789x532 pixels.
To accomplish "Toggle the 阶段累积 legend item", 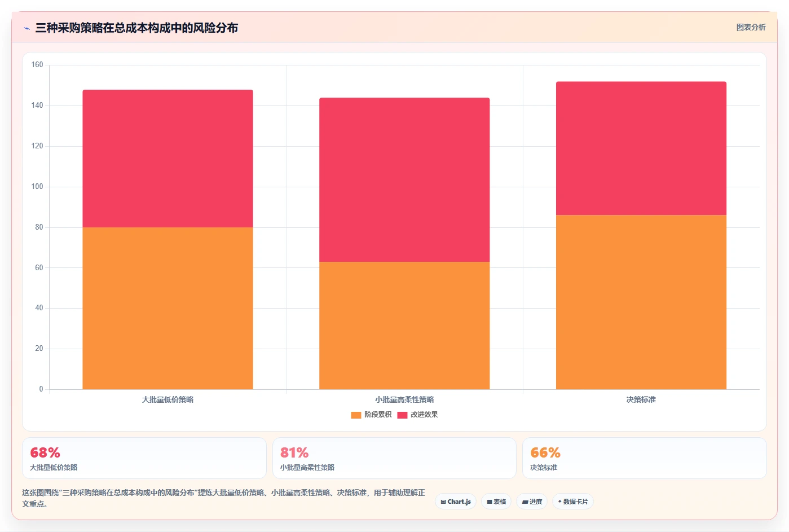I will tap(371, 415).
